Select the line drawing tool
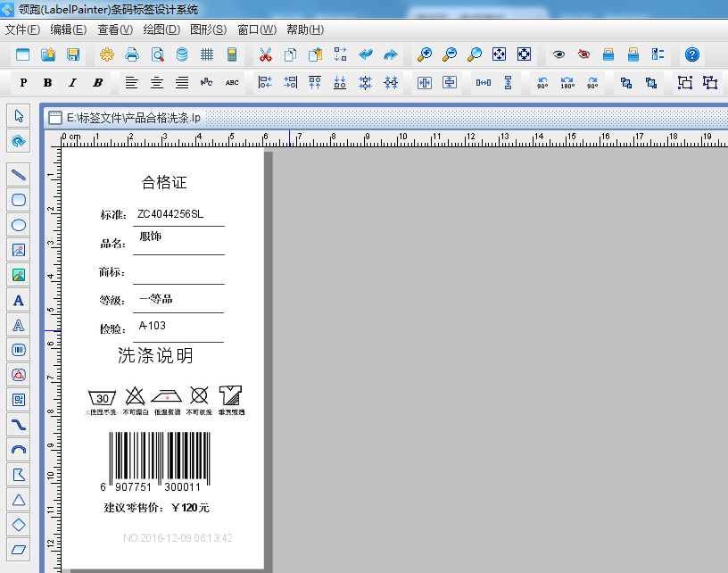728x573 pixels. point(18,173)
